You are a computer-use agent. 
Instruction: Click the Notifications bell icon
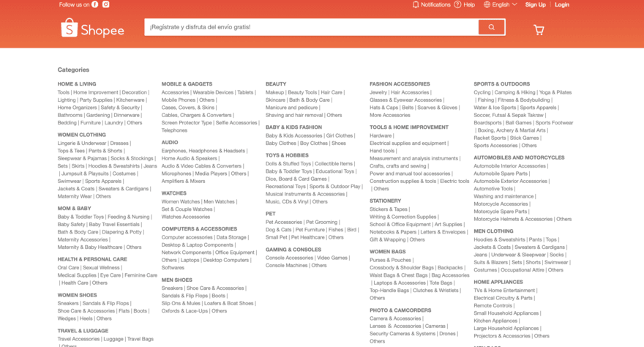click(x=416, y=4)
